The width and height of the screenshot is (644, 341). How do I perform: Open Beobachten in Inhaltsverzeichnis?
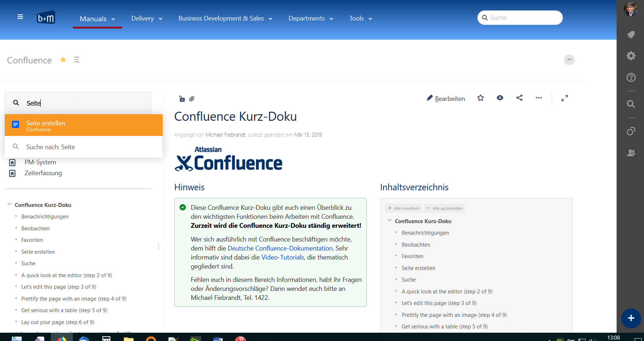[416, 245]
